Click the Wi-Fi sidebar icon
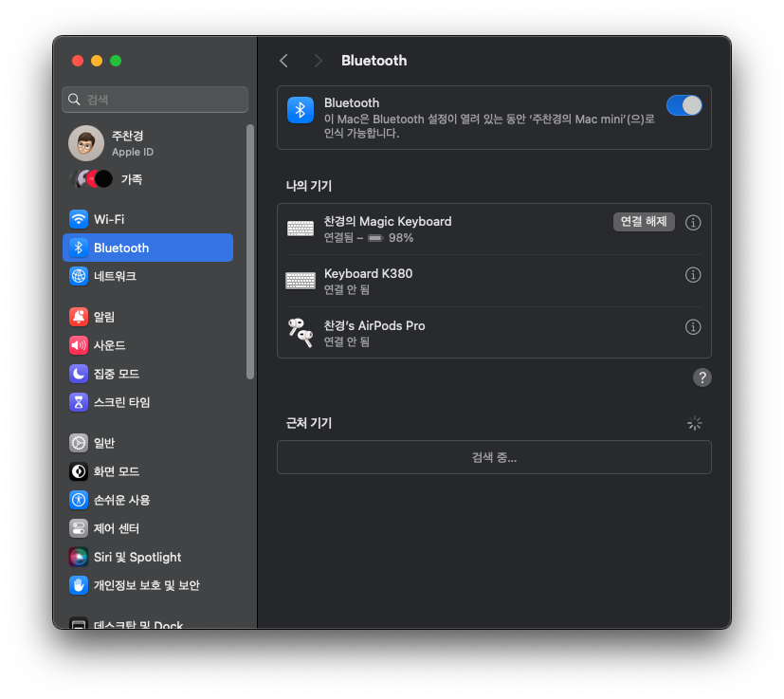Viewport: 784px width, 699px height. (79, 219)
